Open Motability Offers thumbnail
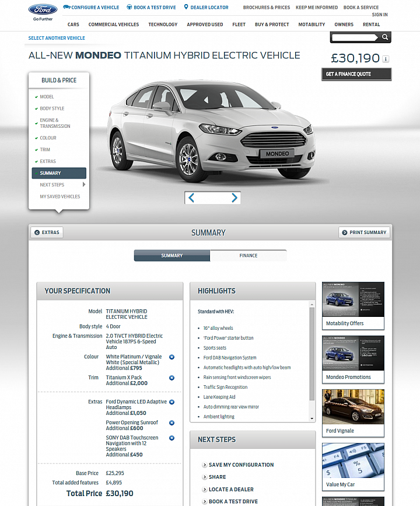Image resolution: width=420 pixels, height=506 pixels. (x=353, y=306)
